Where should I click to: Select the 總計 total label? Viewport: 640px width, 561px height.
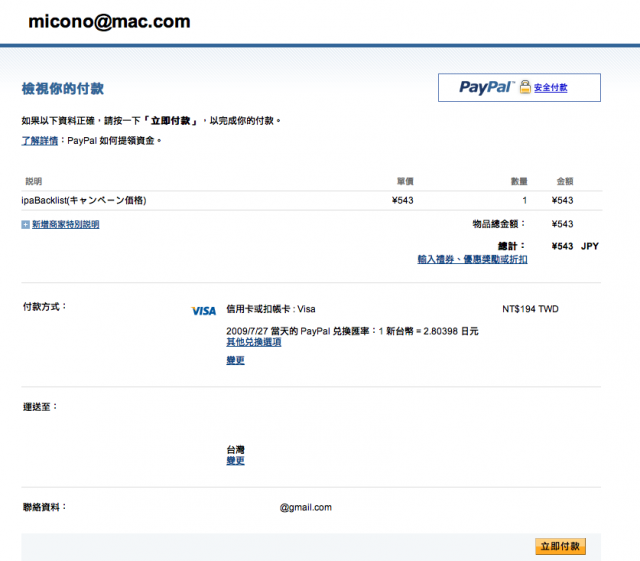coord(511,246)
